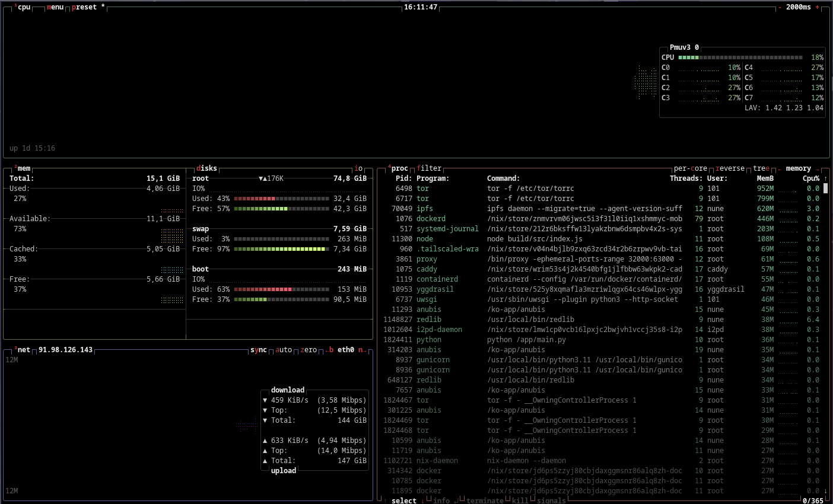Click the up arrow atop process scrollbar
The height and width of the screenshot is (504, 833).
coord(825,178)
